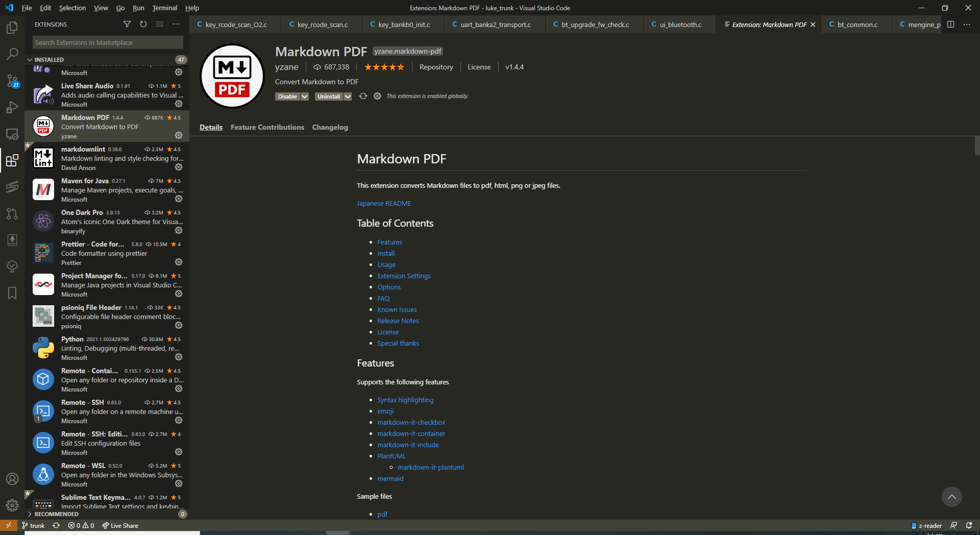Screen dimensions: 980x535
Task: Click the readme vertical scrollbar
Action: click(977, 146)
